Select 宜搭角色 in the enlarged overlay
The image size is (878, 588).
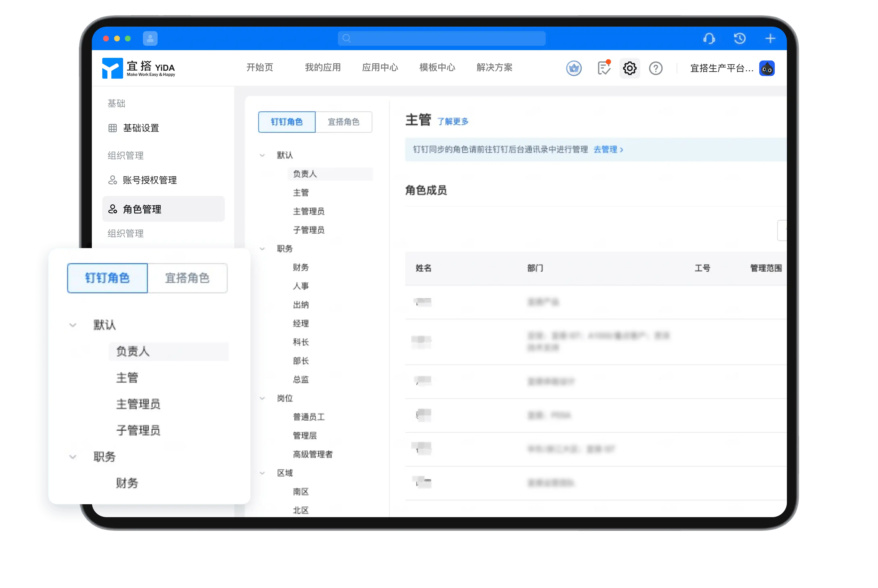(x=187, y=278)
